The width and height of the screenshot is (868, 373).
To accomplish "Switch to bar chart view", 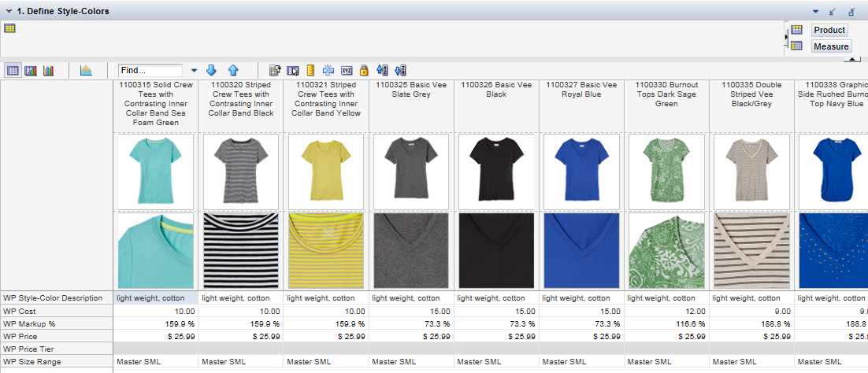I will pyautogui.click(x=49, y=70).
